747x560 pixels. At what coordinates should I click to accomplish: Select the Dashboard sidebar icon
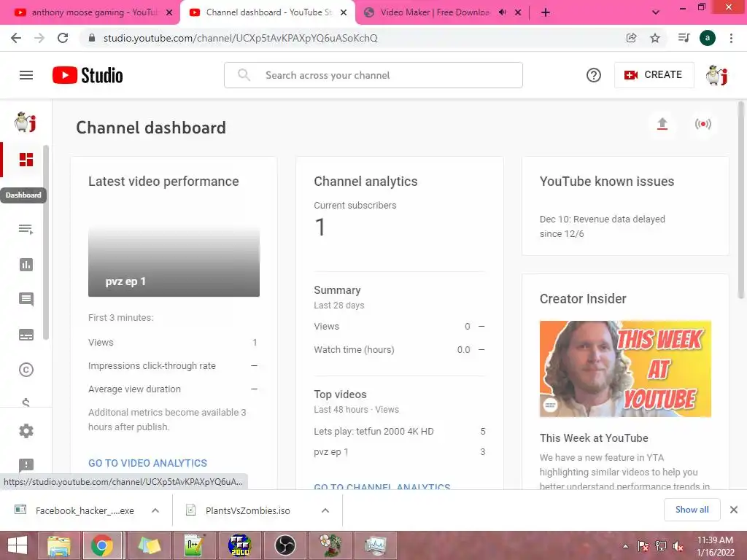tap(26, 160)
